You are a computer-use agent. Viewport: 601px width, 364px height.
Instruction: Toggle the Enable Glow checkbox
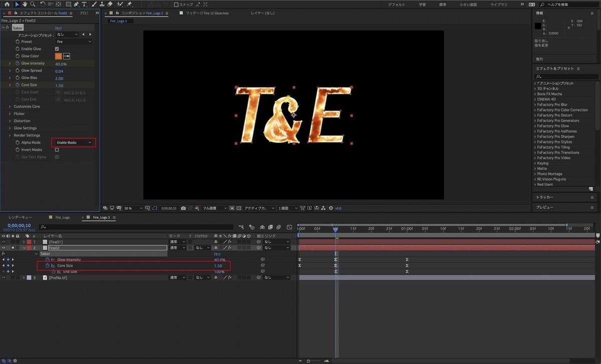click(x=57, y=49)
